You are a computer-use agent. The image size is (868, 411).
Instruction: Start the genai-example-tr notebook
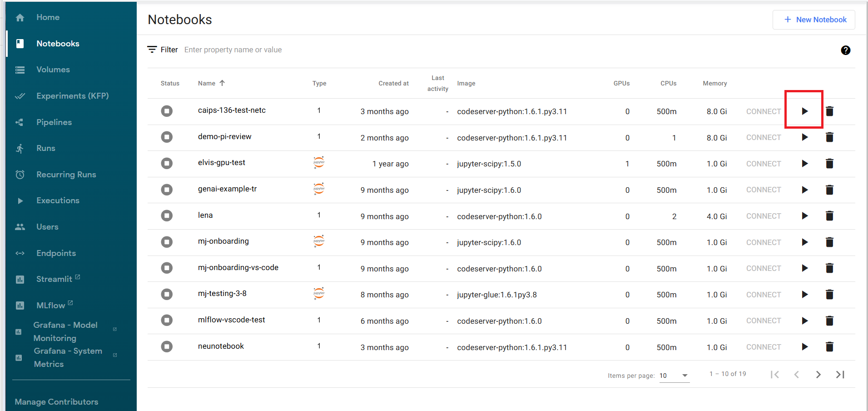tap(804, 190)
